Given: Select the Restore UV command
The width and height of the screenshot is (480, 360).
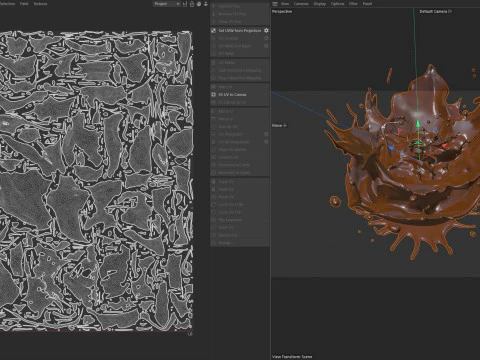Looking at the screenshot, I should (x=240, y=235).
